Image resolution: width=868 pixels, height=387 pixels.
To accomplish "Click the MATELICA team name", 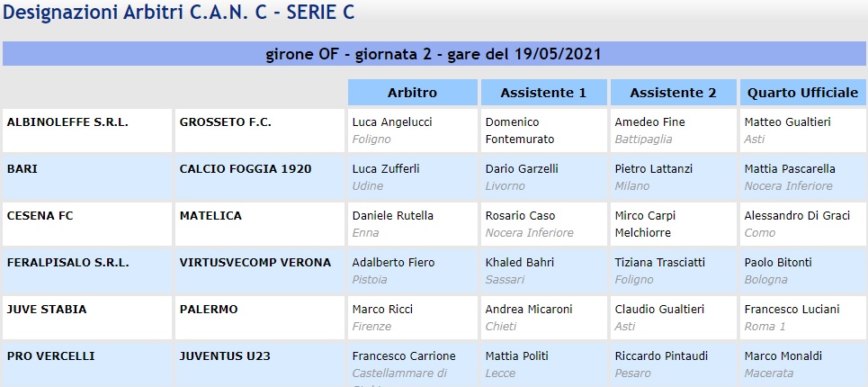I will [210, 216].
